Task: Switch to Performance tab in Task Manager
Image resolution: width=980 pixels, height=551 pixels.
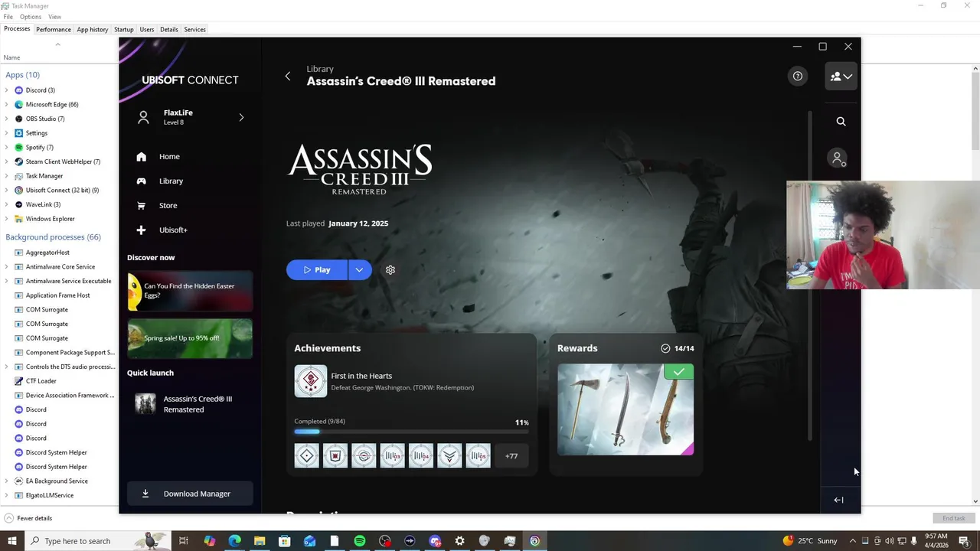Action: 54,29
